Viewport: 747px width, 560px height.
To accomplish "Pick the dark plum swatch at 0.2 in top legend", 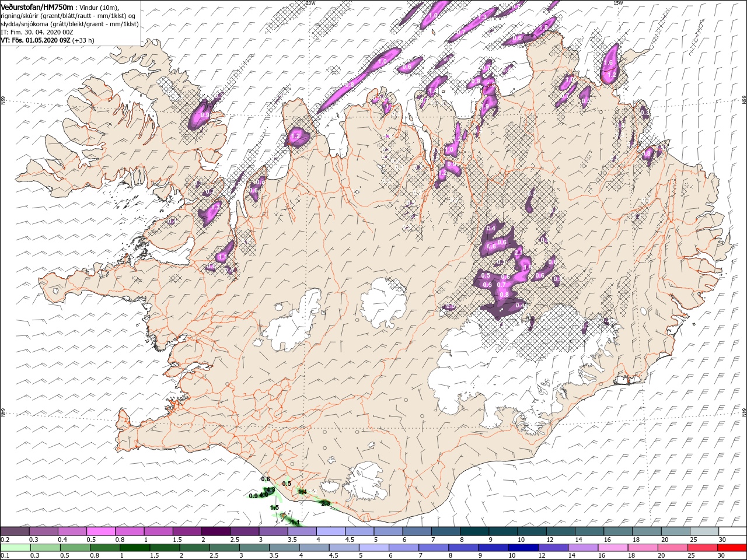I will coord(15,531).
